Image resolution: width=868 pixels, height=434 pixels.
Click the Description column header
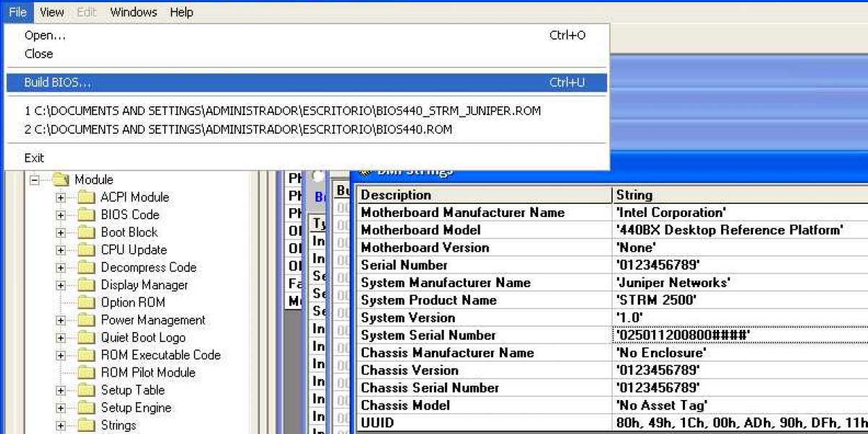pyautogui.click(x=485, y=195)
